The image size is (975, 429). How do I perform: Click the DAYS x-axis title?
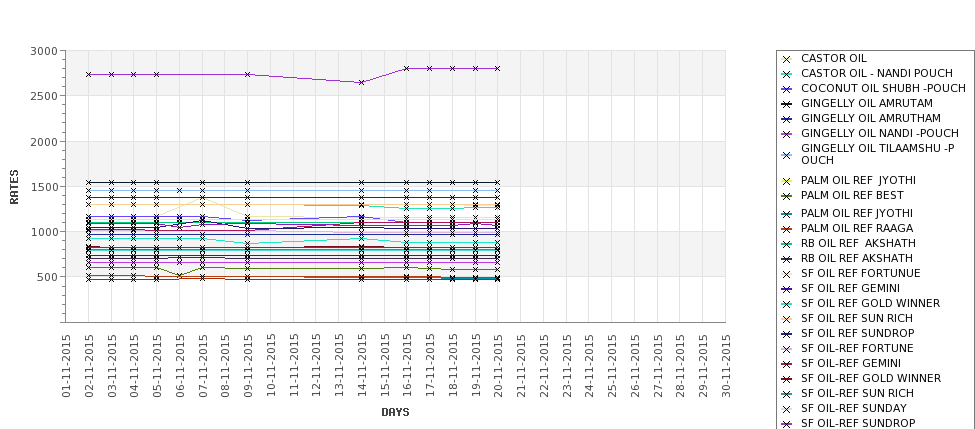coord(395,412)
